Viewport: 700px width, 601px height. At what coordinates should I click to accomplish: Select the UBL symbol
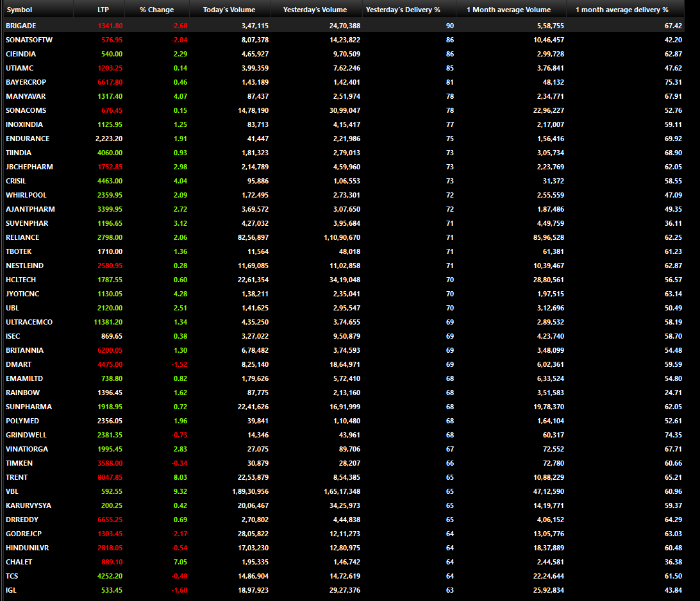(13, 308)
